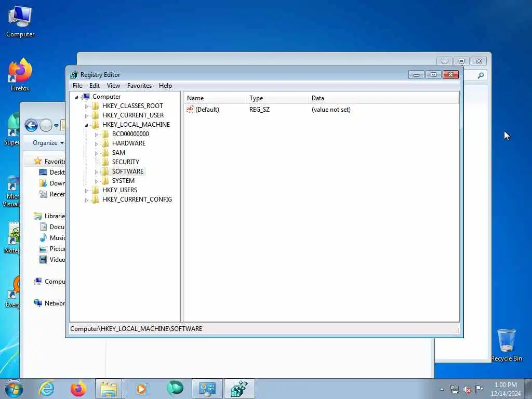Switch to Windows Explorer on the taskbar
The image size is (532, 399).
[x=108, y=389]
